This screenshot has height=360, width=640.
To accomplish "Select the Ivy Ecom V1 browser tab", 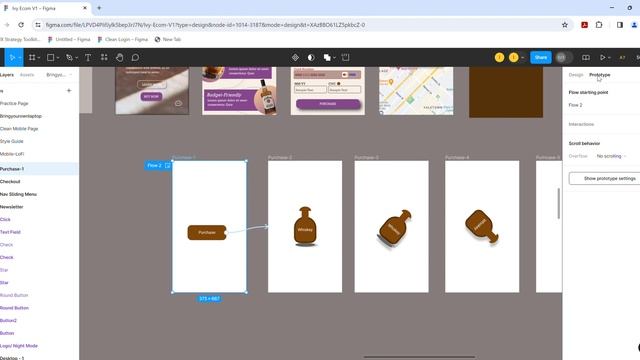I will click(x=45, y=8).
